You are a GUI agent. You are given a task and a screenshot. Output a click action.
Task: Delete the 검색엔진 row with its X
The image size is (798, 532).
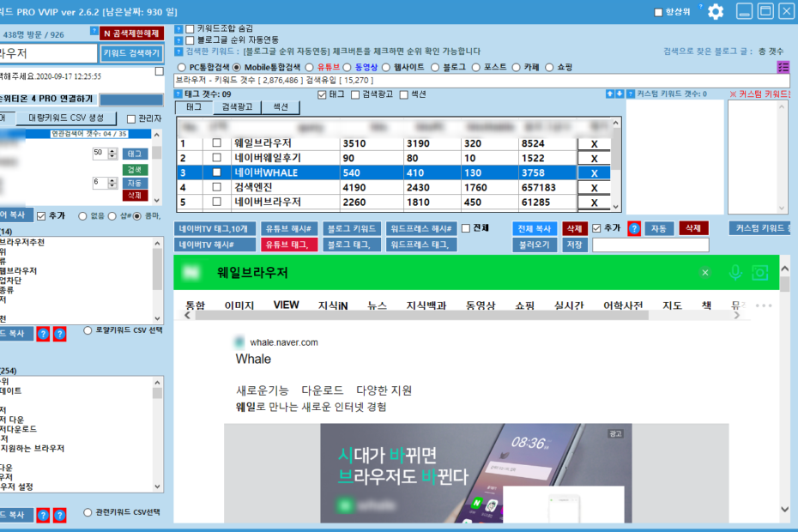[x=594, y=188]
